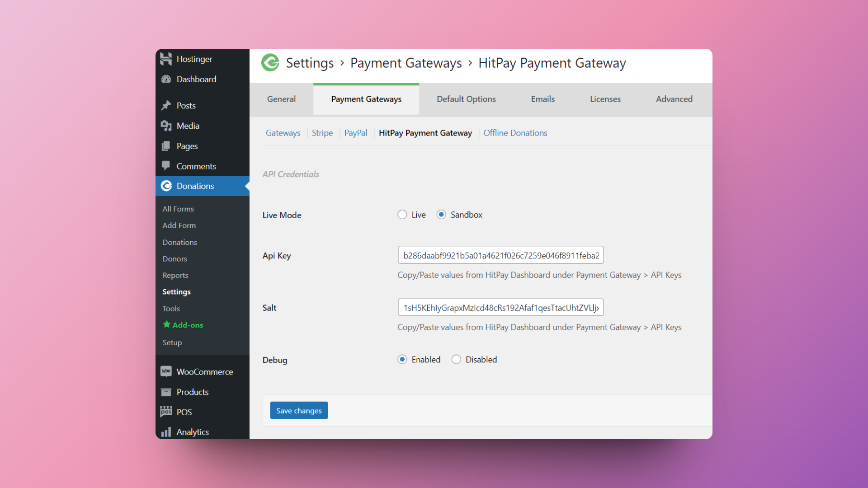Switch to the Emails tab
868x488 pixels.
542,99
